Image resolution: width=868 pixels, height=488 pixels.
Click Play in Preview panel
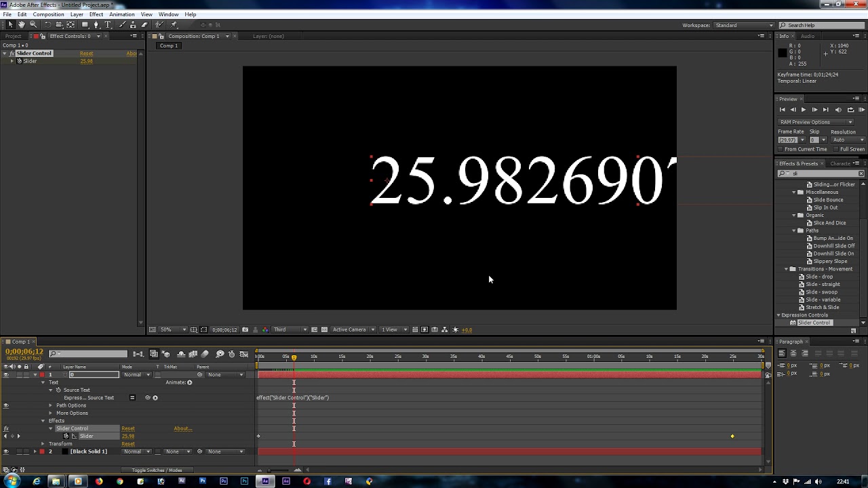(x=804, y=110)
